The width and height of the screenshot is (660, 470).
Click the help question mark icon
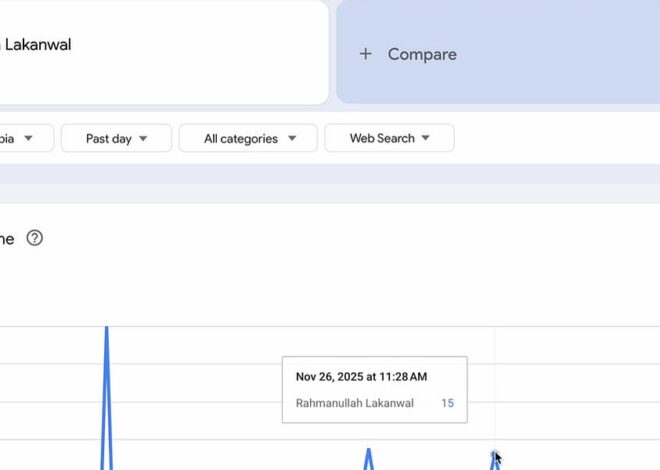coord(35,238)
